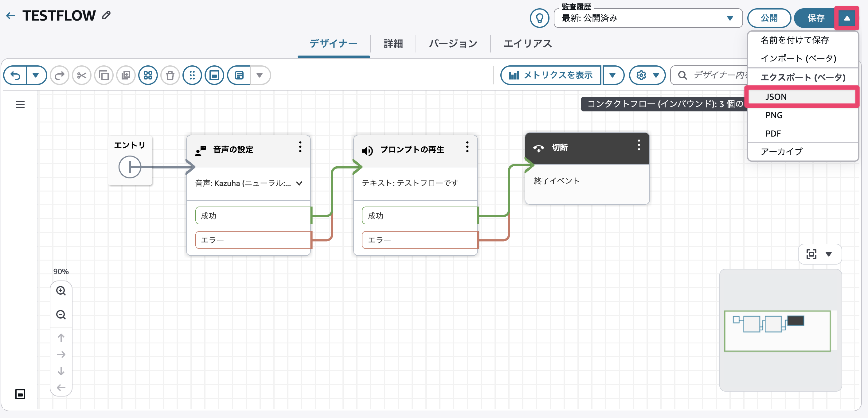This screenshot has width=868, height=418.
Task: Redo the action in toolbar
Action: tap(60, 75)
